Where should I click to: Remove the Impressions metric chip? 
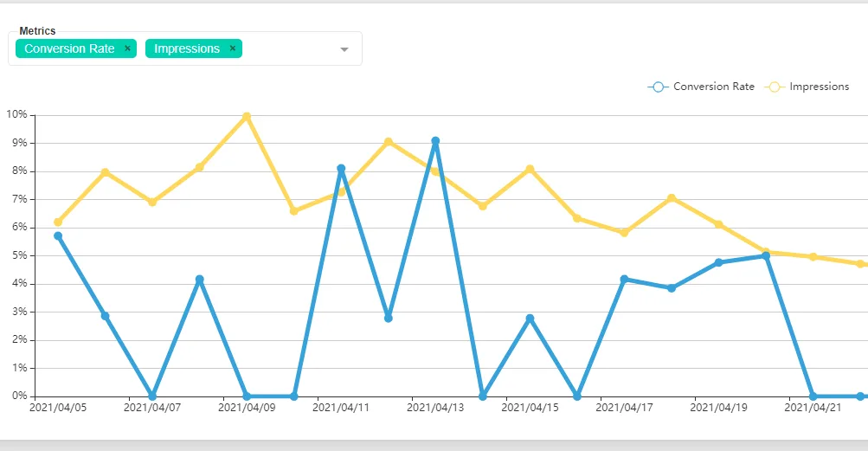pos(233,48)
